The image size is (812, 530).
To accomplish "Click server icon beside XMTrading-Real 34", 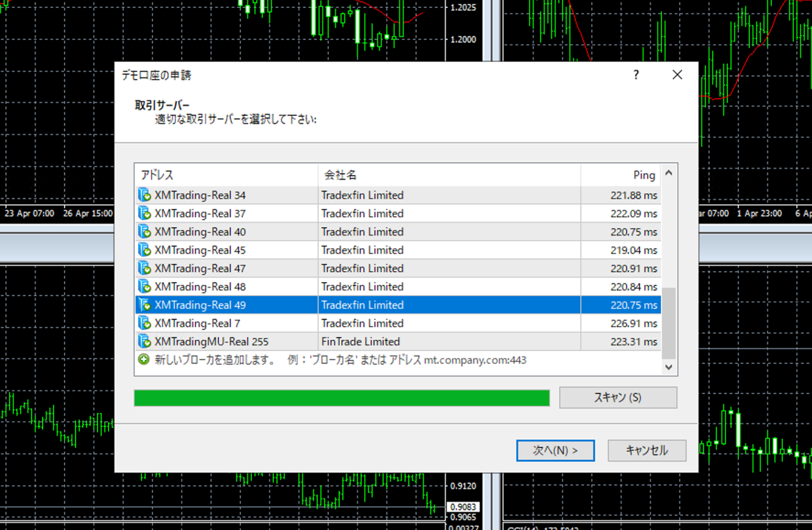I will point(144,195).
